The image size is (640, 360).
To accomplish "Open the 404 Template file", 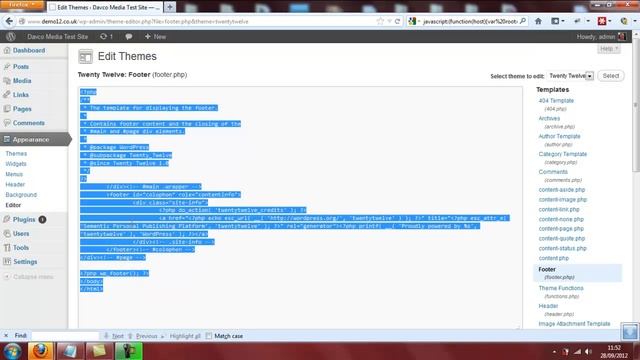I will (x=556, y=100).
